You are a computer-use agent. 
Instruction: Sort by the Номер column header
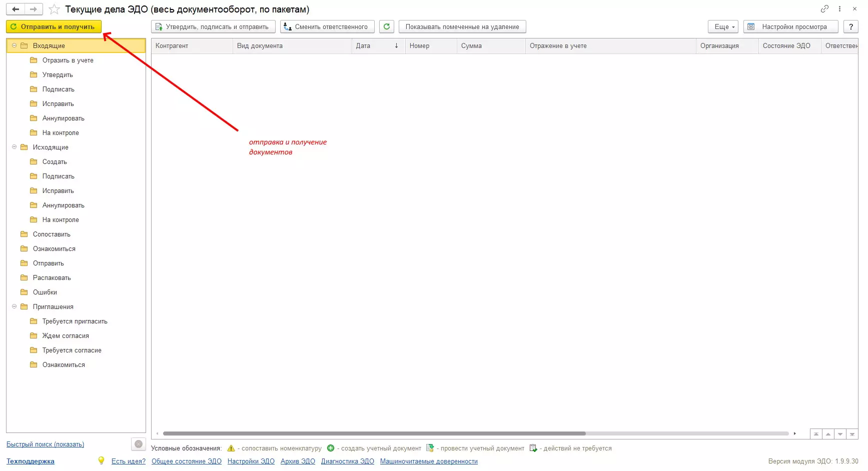pyautogui.click(x=431, y=45)
